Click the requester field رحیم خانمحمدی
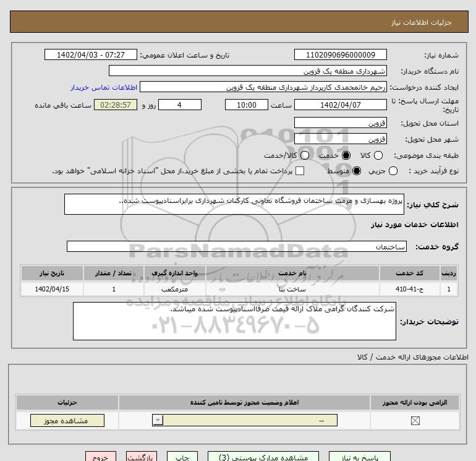This screenshot has height=461, width=476. tap(263, 87)
